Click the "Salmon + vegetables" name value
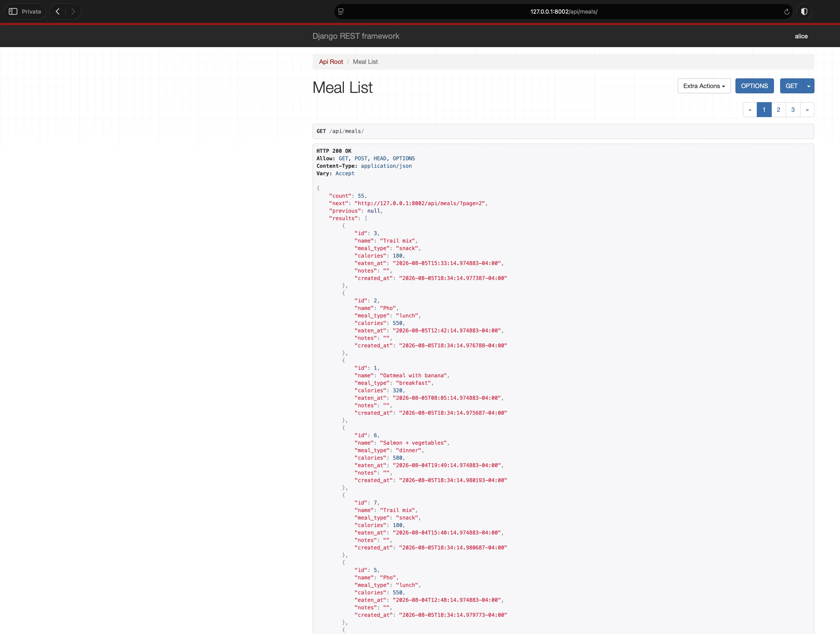Viewport: 840px width, 634px height. [x=413, y=442]
